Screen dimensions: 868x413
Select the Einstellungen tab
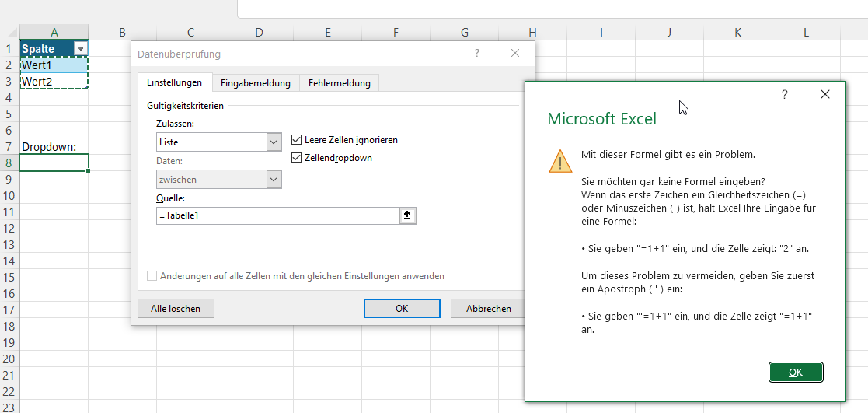pos(174,82)
